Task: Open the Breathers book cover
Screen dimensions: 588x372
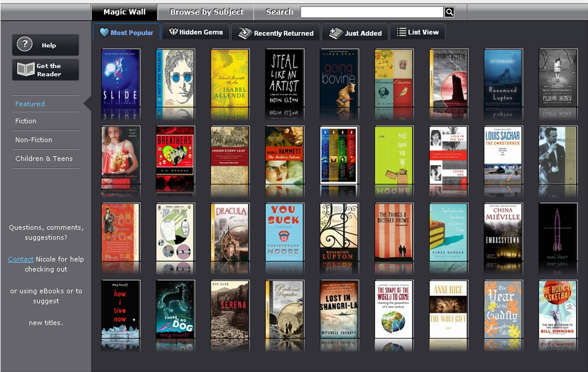Action: click(x=175, y=155)
